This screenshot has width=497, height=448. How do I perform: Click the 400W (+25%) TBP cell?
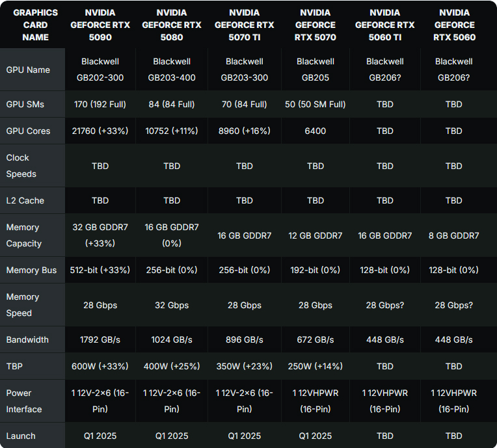point(172,366)
